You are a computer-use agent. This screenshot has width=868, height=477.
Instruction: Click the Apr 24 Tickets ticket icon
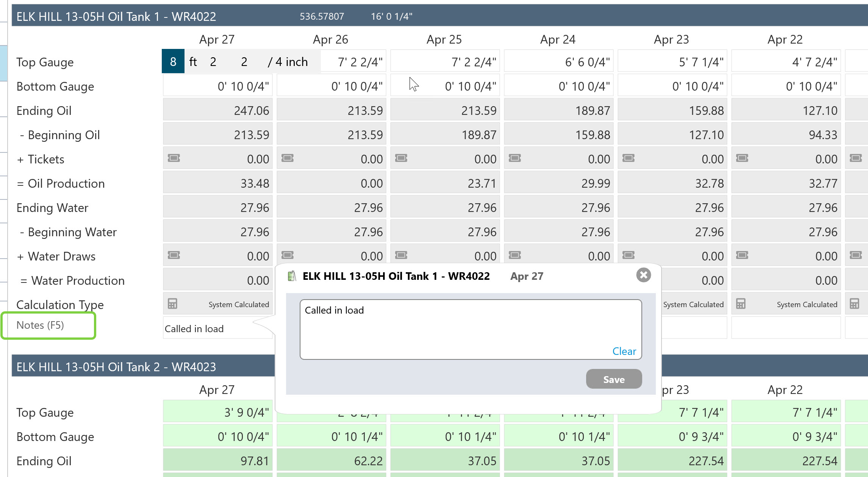click(515, 158)
